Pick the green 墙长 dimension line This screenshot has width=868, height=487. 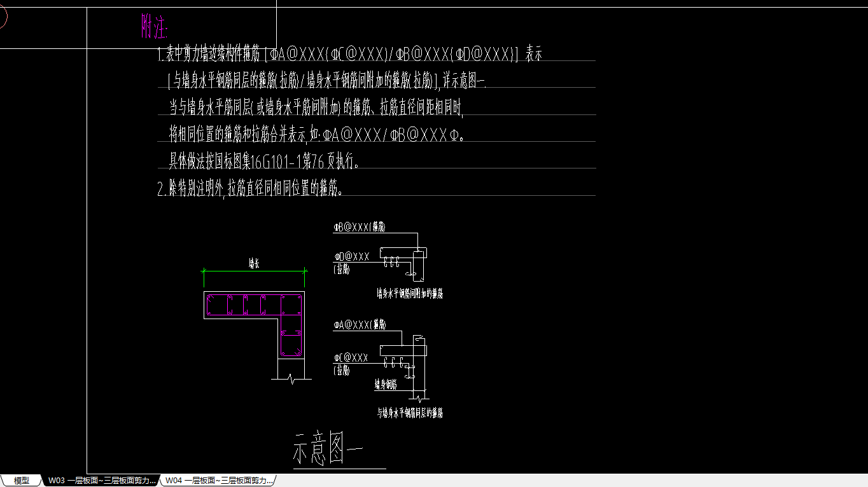click(254, 271)
